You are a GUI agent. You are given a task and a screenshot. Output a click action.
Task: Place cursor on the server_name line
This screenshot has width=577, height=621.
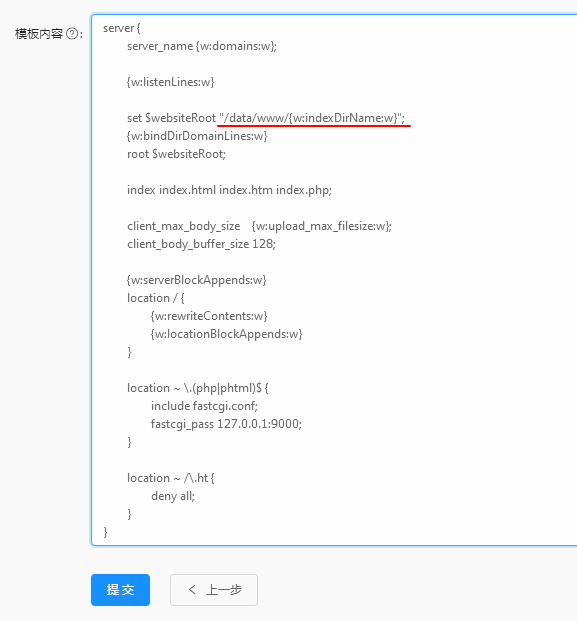pyautogui.click(x=202, y=46)
